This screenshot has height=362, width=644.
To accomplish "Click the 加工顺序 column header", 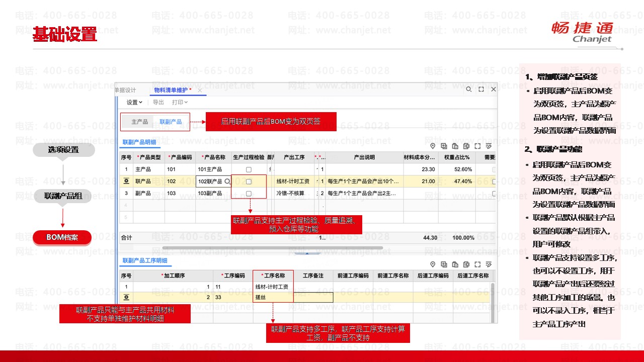I will point(173,276).
